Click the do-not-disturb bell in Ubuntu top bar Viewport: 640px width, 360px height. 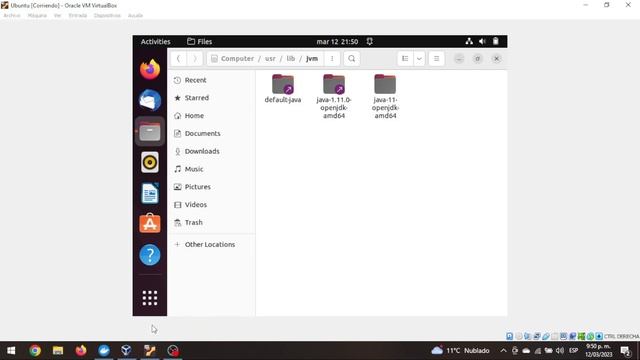(369, 41)
